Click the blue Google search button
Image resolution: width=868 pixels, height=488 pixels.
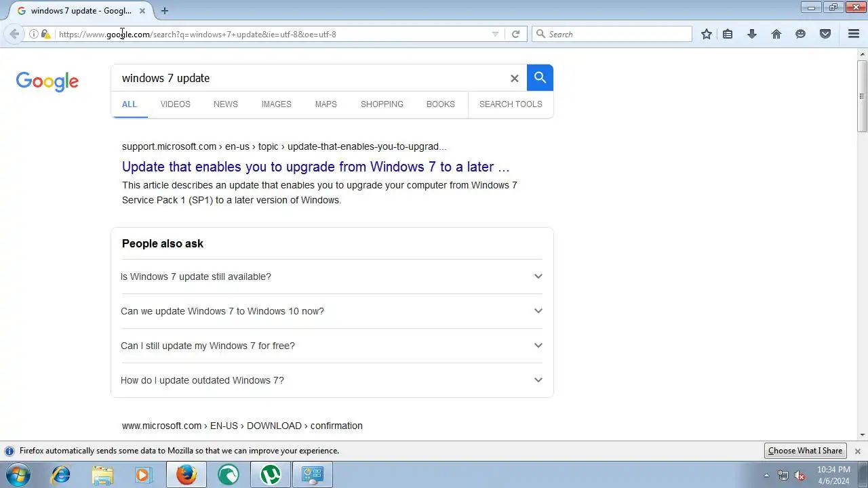[540, 78]
